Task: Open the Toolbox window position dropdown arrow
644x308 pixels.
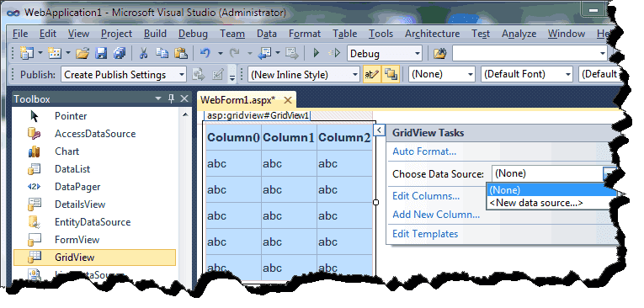Action: click(x=158, y=98)
